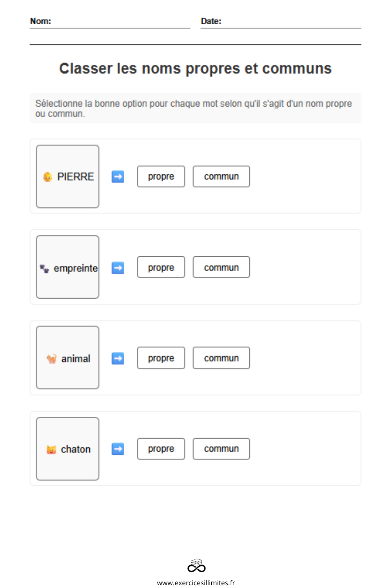Pick commun for animal
392x588 pixels.
click(221, 358)
